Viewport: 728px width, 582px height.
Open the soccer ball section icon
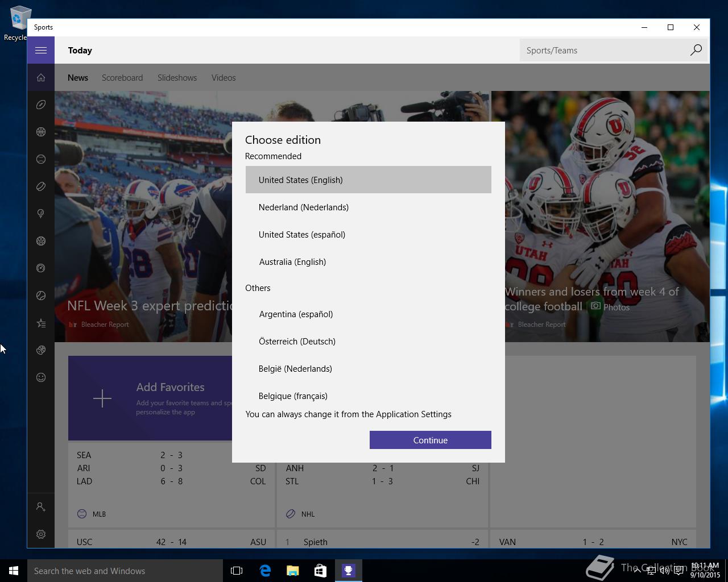(x=41, y=241)
